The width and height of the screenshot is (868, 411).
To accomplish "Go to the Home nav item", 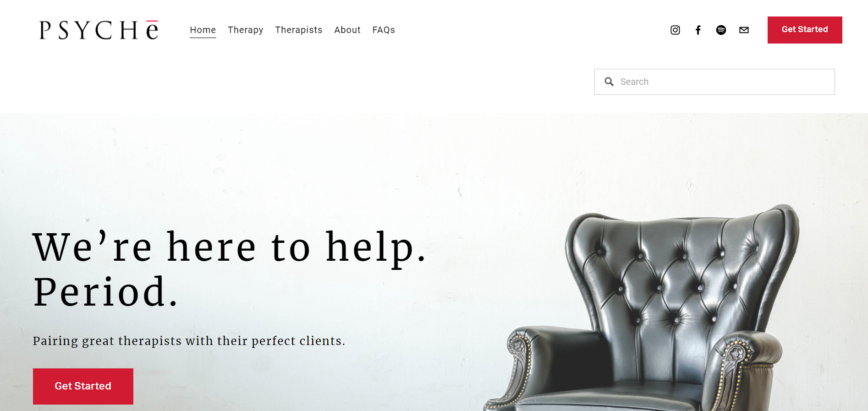I will point(203,30).
